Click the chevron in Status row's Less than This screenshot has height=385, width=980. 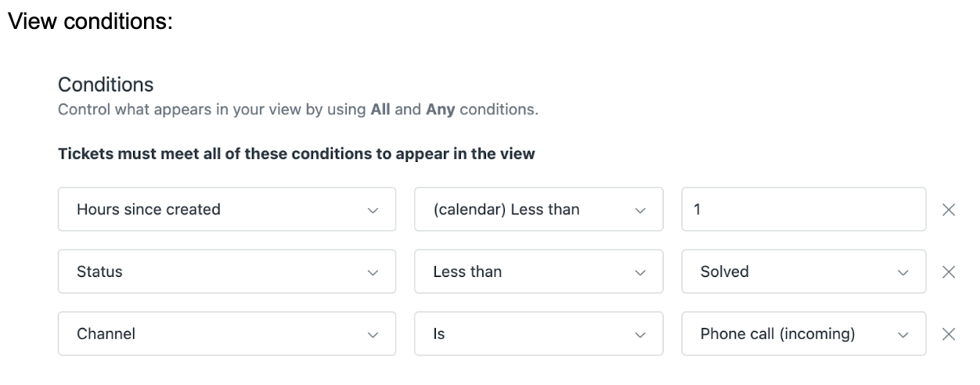click(x=640, y=272)
